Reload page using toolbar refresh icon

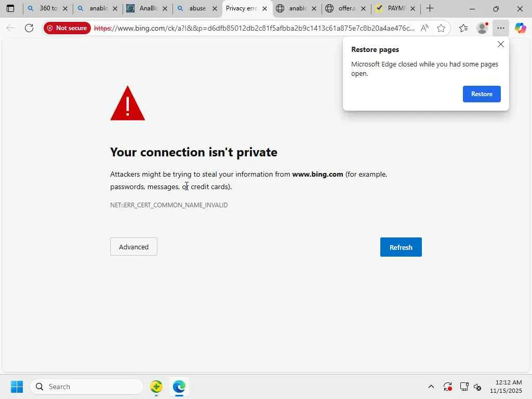[29, 28]
